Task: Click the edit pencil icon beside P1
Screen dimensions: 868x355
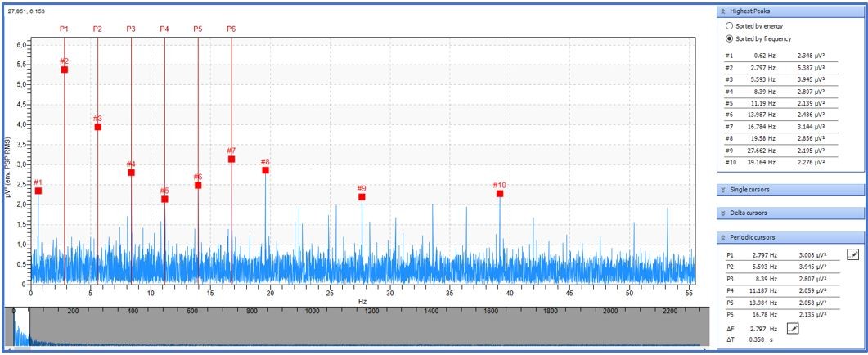Action: click(852, 254)
